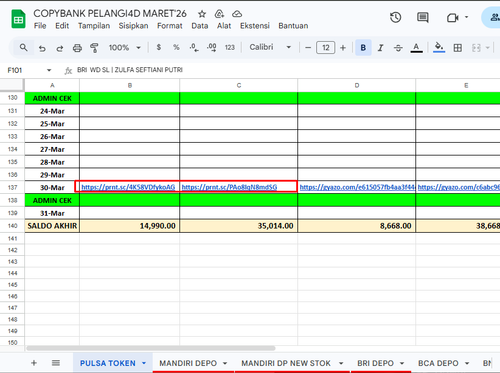
Task: Open the Calibri font dropdown
Action: (x=270, y=47)
